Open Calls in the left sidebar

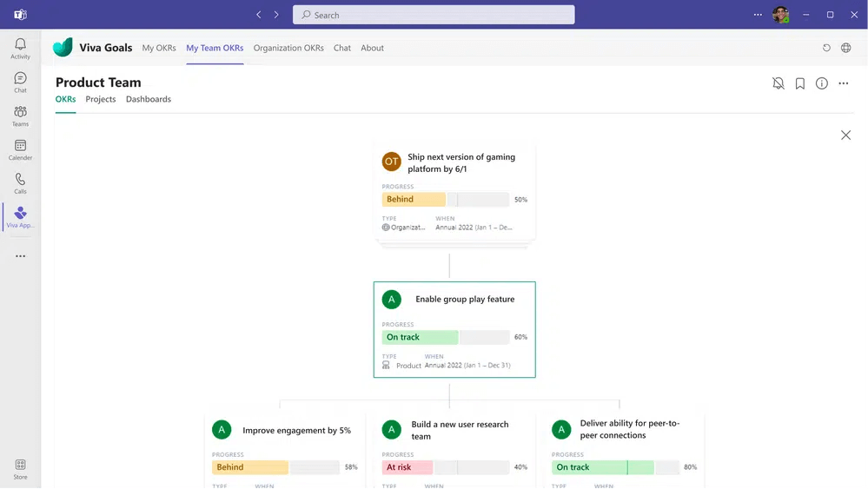click(20, 183)
